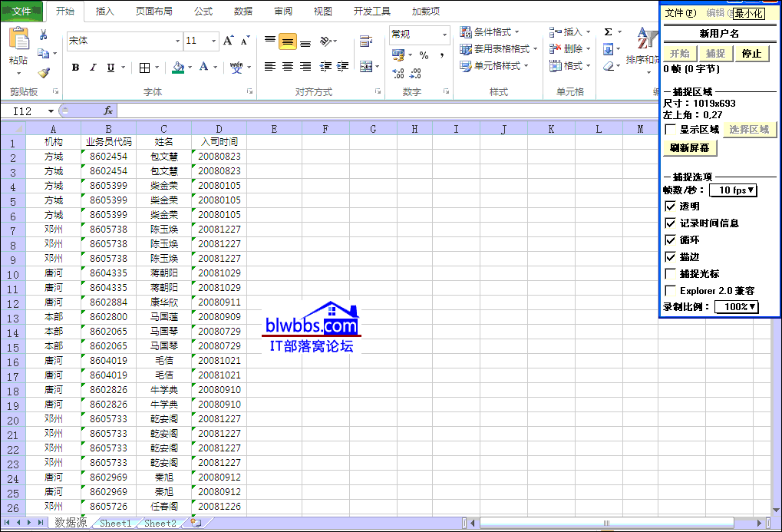Toggle Italic formatting
This screenshot has height=532, width=782.
[x=93, y=68]
